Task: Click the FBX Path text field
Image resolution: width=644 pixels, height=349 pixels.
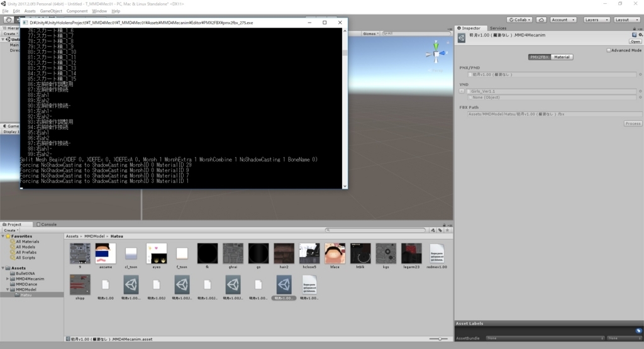Action: [555, 114]
